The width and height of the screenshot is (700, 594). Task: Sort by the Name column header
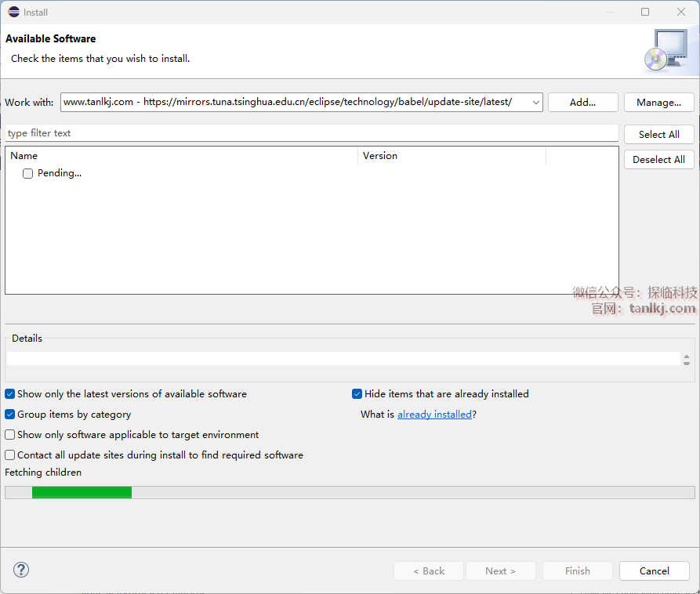click(x=180, y=156)
